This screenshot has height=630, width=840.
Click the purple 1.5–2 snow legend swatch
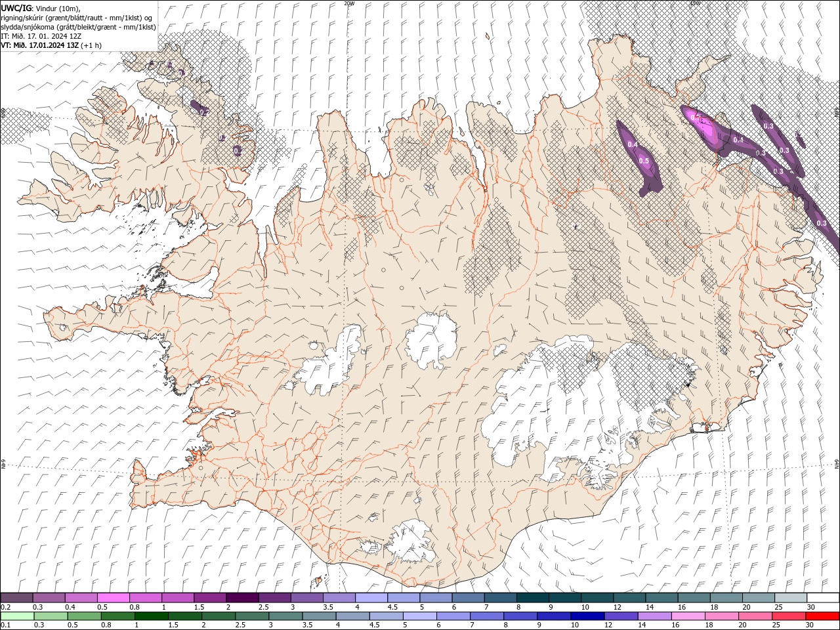pyautogui.click(x=210, y=598)
